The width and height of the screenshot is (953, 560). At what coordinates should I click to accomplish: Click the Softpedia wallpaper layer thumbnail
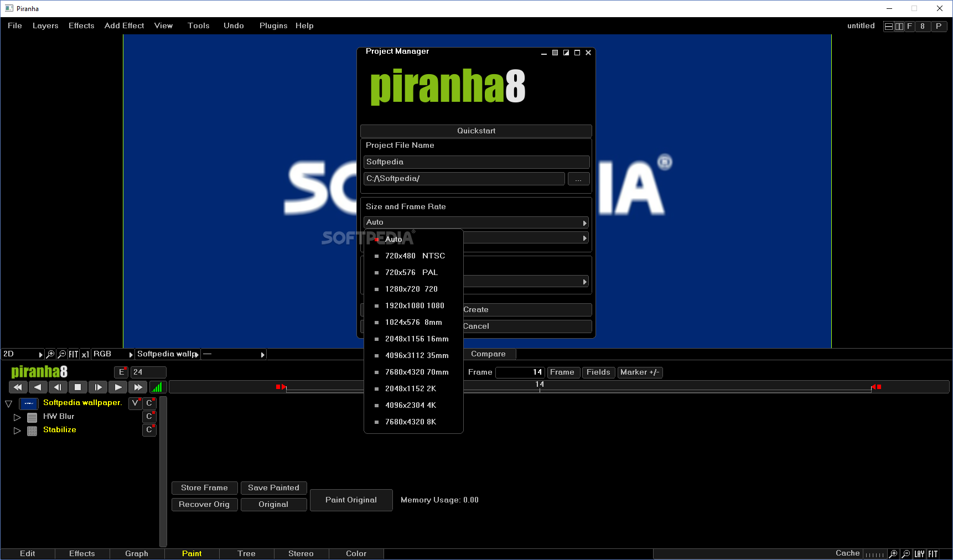click(x=29, y=403)
